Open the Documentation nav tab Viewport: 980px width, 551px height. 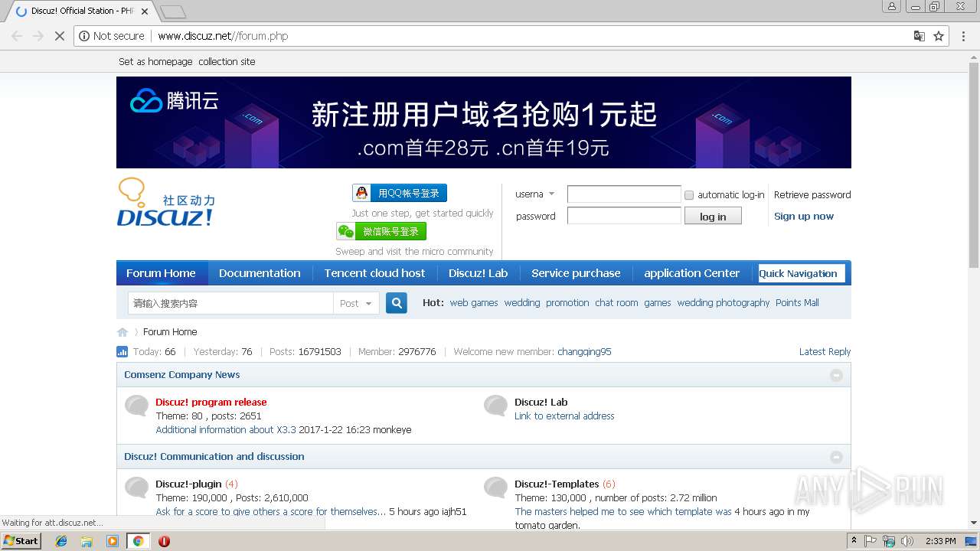pos(260,273)
